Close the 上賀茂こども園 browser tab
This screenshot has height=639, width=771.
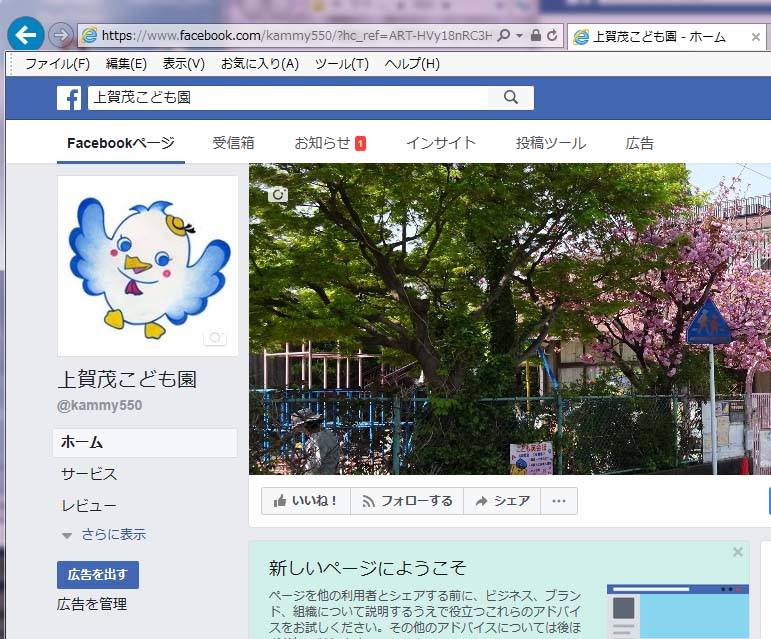click(756, 37)
